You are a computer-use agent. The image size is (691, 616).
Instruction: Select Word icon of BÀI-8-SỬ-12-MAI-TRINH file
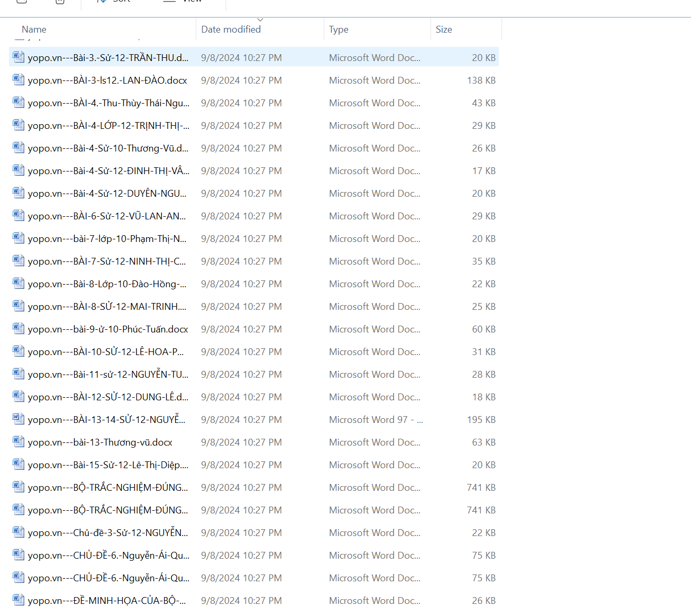18,306
